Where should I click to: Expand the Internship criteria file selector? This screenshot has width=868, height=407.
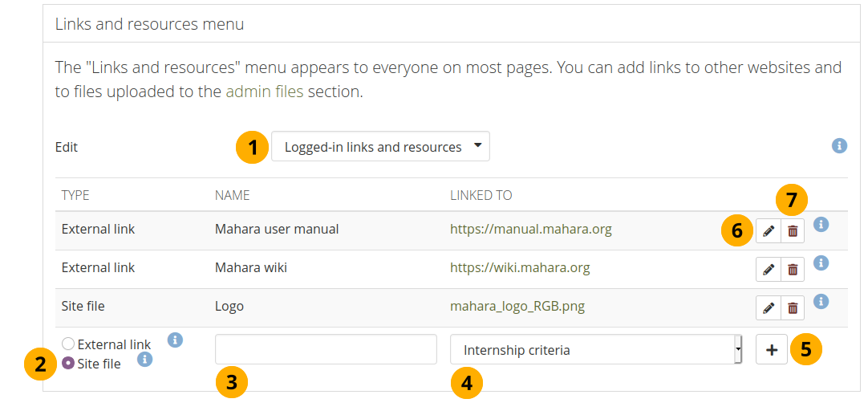coord(595,350)
